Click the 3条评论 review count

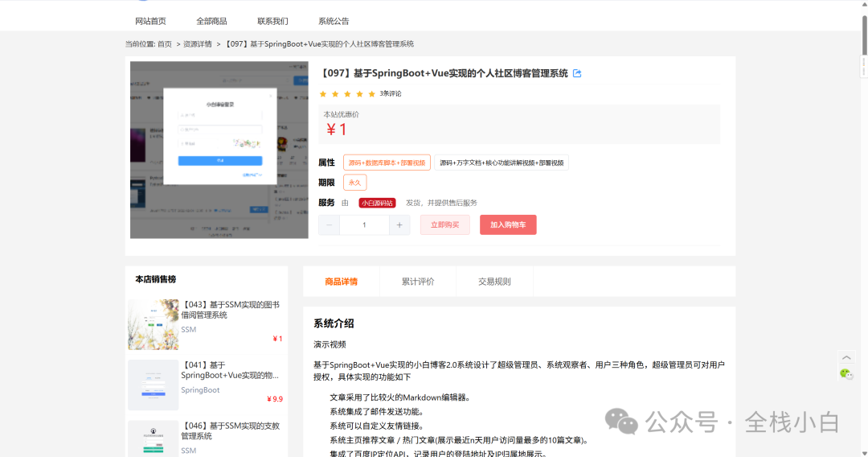391,93
